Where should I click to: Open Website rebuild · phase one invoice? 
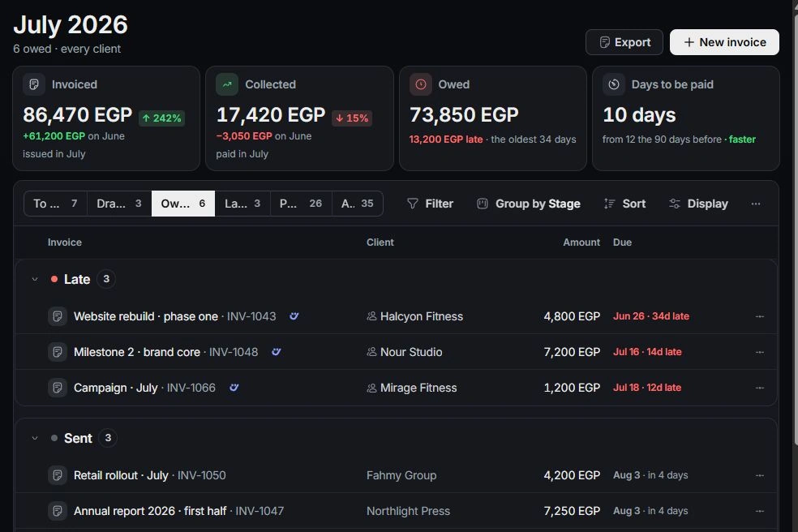tap(145, 316)
